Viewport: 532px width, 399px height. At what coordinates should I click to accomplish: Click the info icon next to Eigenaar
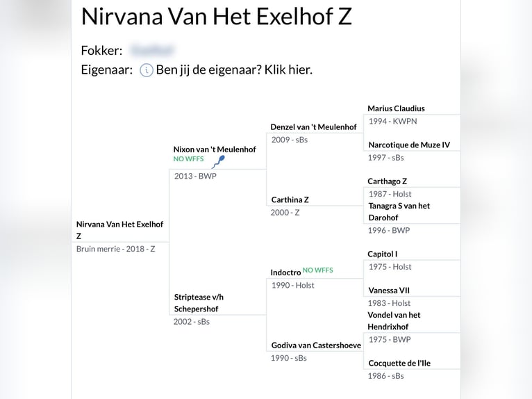[x=147, y=70]
